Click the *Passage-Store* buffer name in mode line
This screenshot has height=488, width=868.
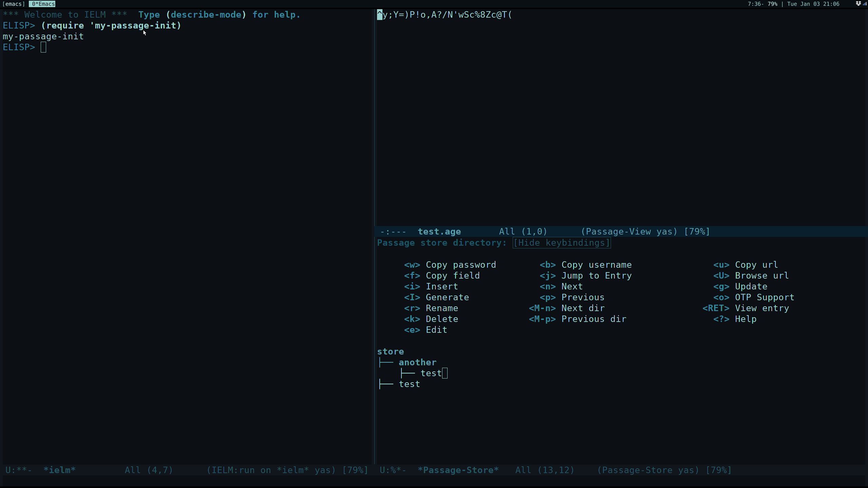458,470
